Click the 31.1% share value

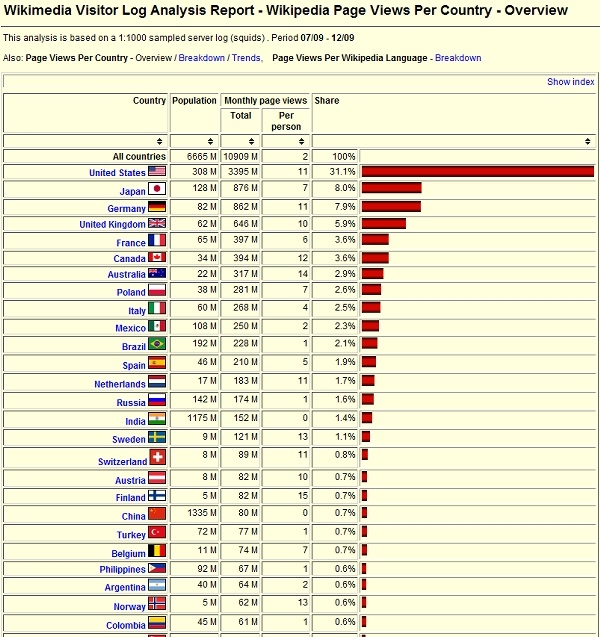pos(342,171)
